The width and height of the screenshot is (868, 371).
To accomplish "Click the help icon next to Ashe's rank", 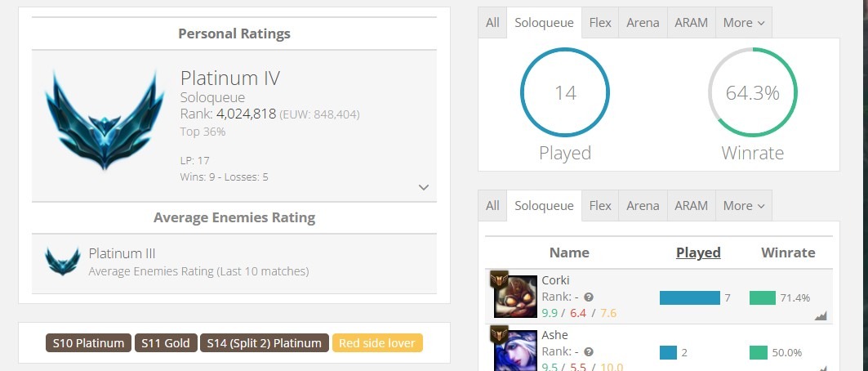I will click(x=589, y=351).
